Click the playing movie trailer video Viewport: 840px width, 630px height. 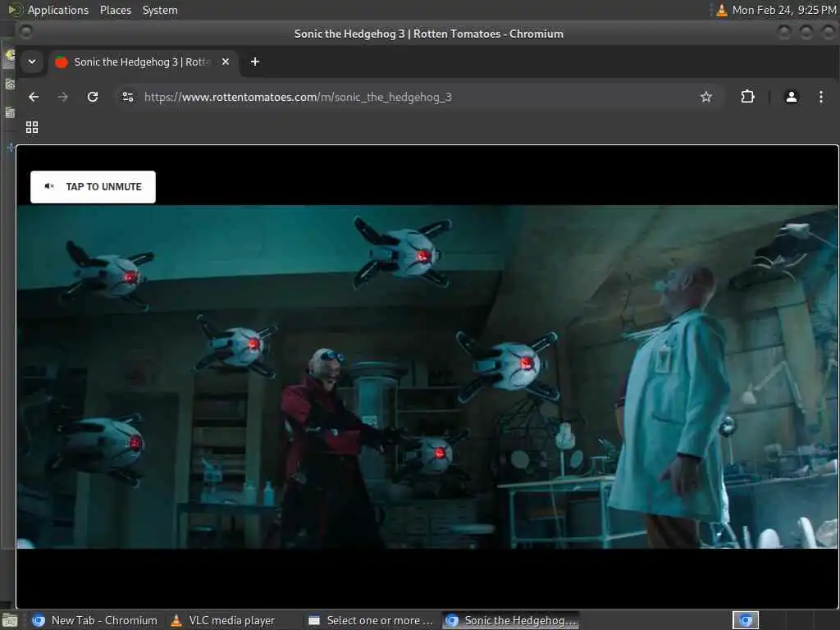[x=427, y=377]
